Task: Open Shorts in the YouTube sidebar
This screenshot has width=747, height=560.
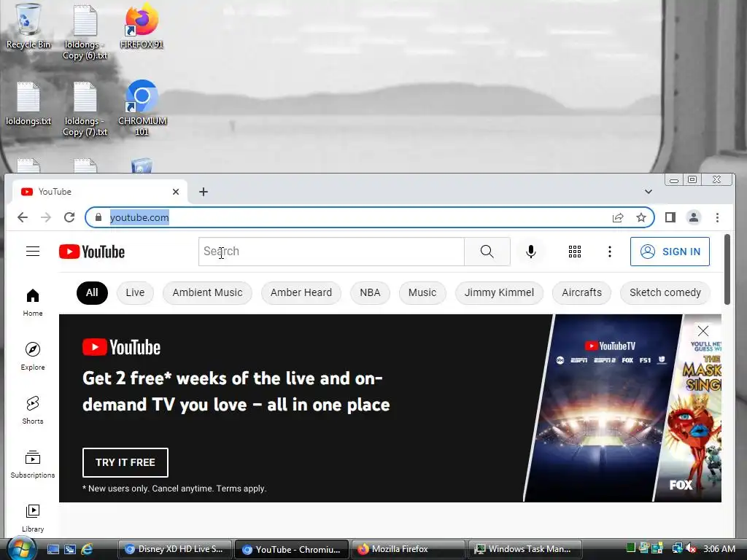Action: pyautogui.click(x=32, y=410)
